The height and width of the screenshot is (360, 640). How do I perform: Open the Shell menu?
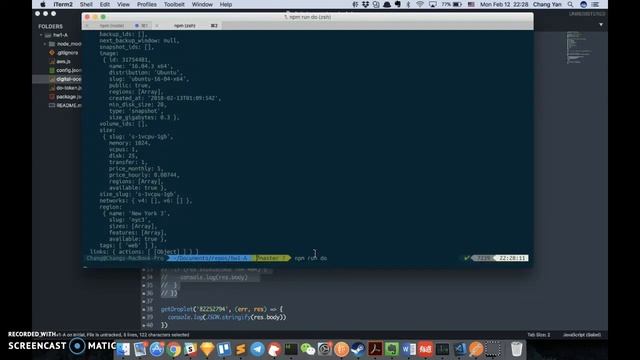point(86,4)
